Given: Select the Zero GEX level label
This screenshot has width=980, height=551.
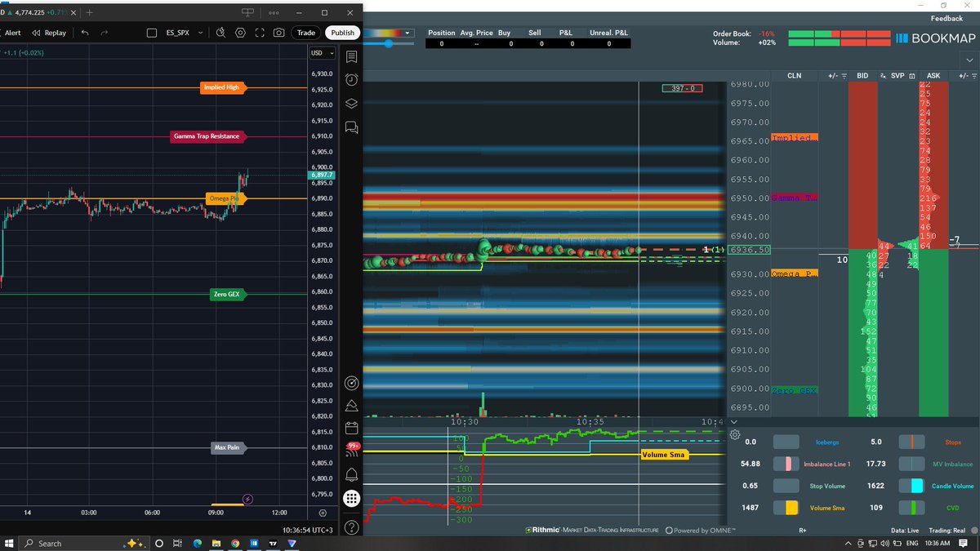Looking at the screenshot, I should pos(228,295).
